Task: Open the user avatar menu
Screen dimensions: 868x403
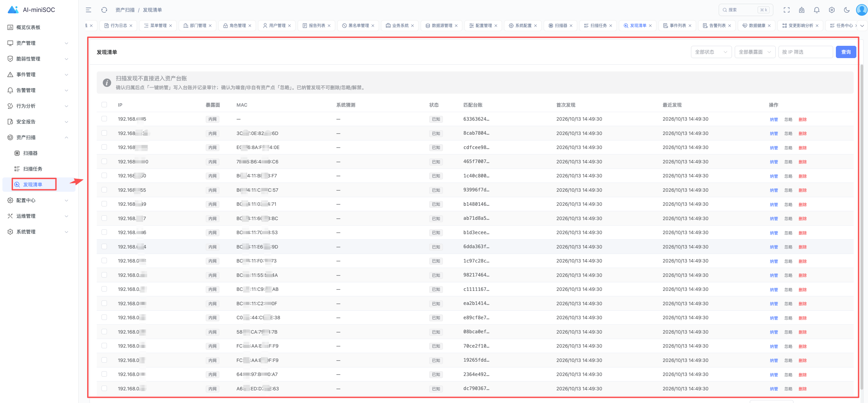Action: click(862, 10)
